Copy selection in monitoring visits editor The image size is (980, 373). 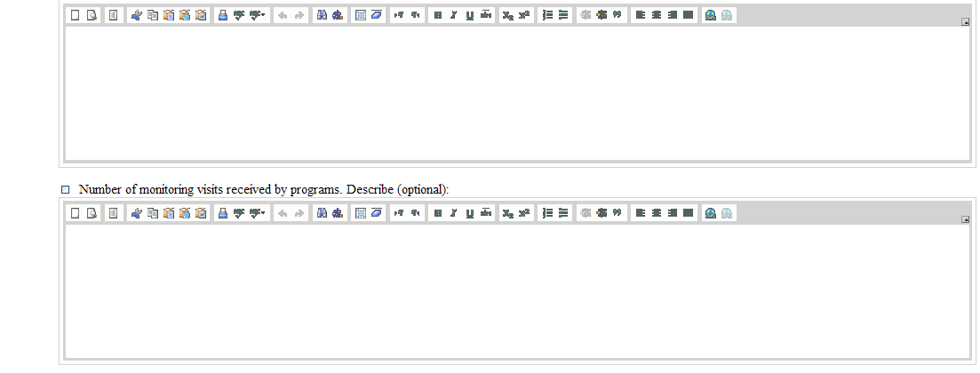tap(153, 213)
